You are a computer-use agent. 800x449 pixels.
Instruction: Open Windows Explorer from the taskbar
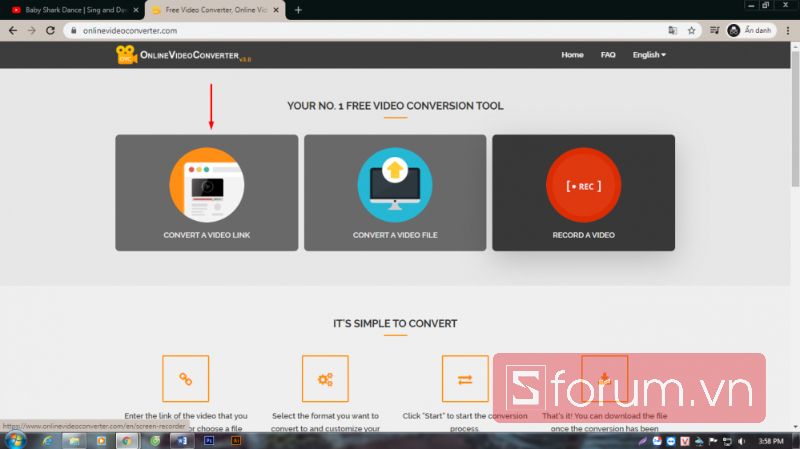[x=74, y=440]
